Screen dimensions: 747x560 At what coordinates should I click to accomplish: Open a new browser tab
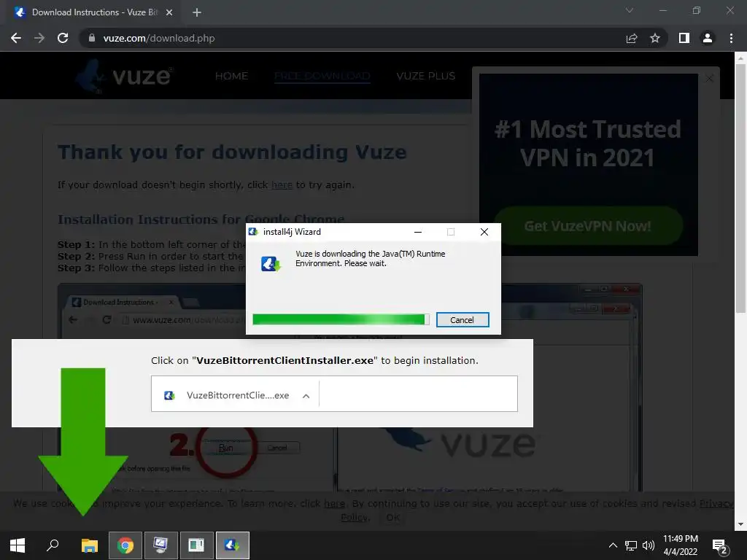tap(197, 12)
